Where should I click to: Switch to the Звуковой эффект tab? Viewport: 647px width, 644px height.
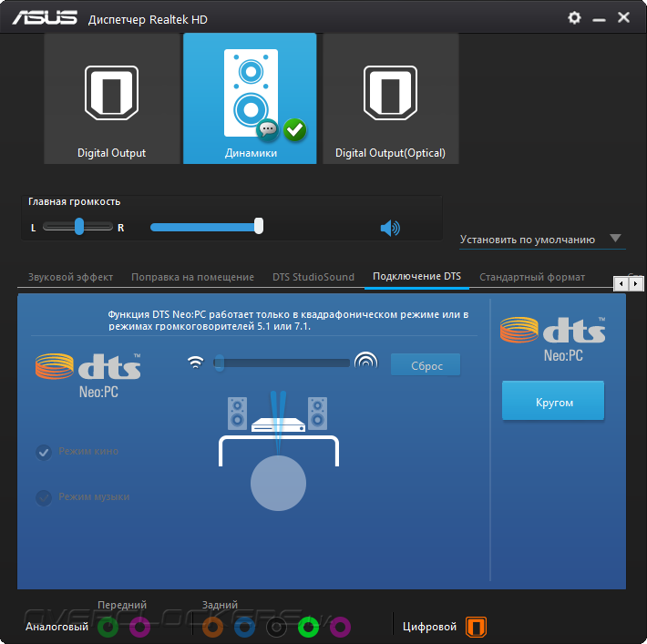pos(70,277)
